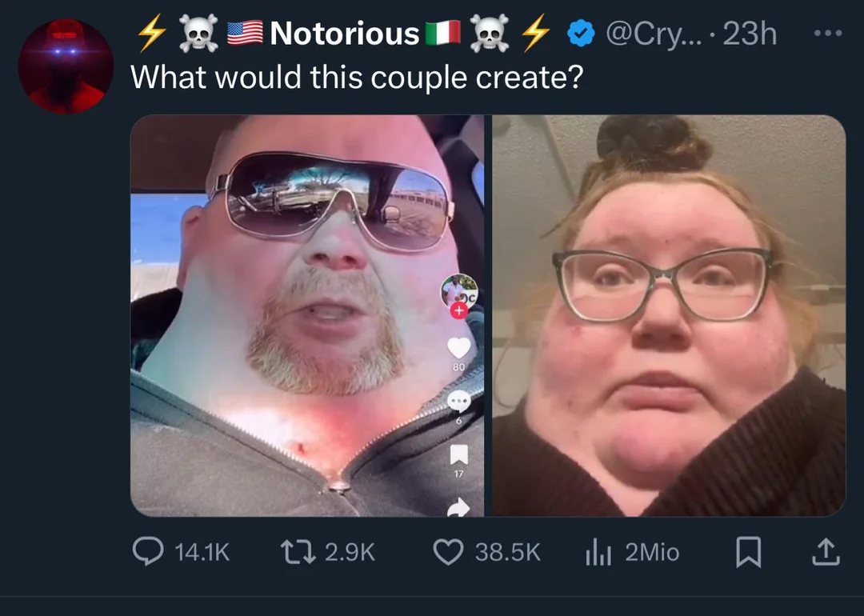
Task: Tap the retweet arrows icon
Action: pos(298,551)
